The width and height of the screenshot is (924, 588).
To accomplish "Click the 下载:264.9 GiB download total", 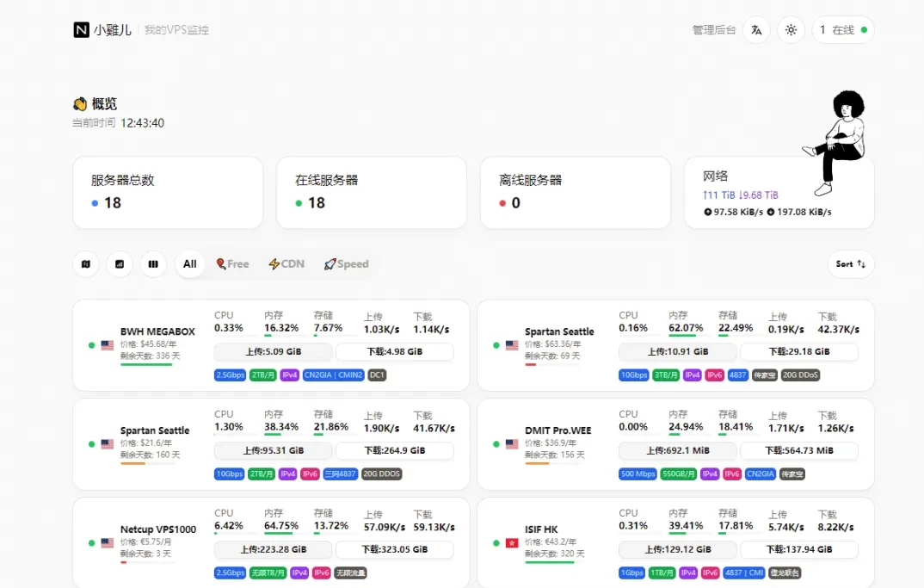I will click(x=395, y=450).
